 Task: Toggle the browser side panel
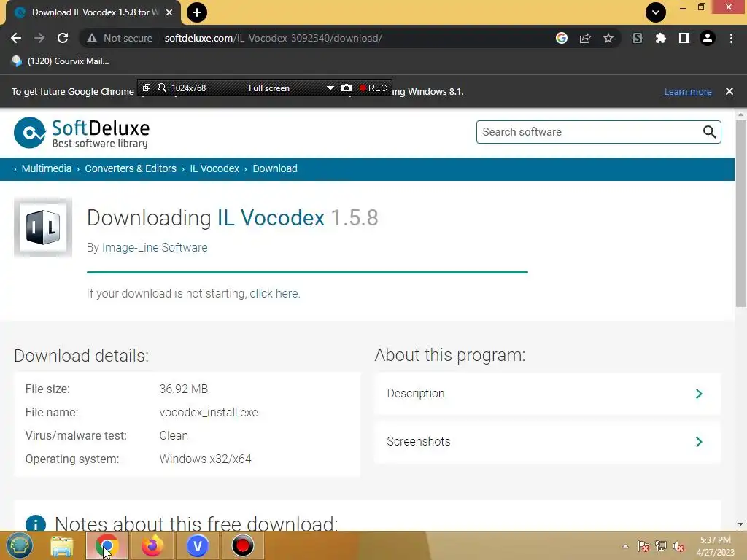coord(684,38)
